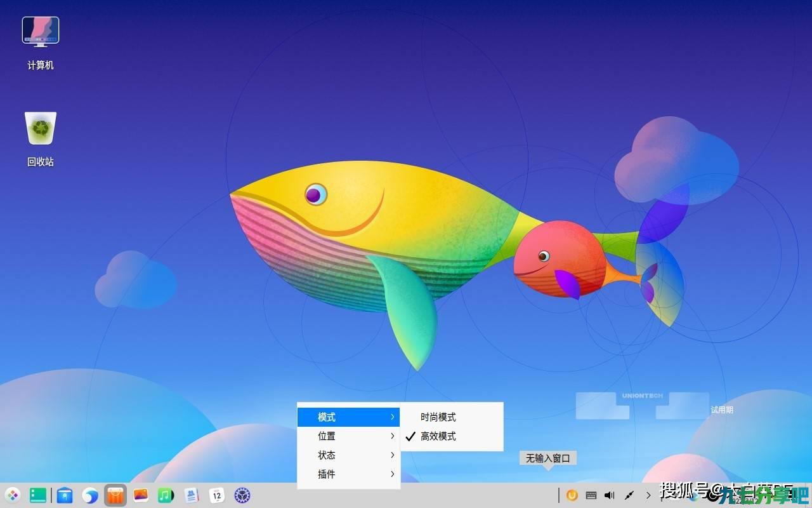
Task: Click the keyboard icon in the tray
Action: pos(591,495)
